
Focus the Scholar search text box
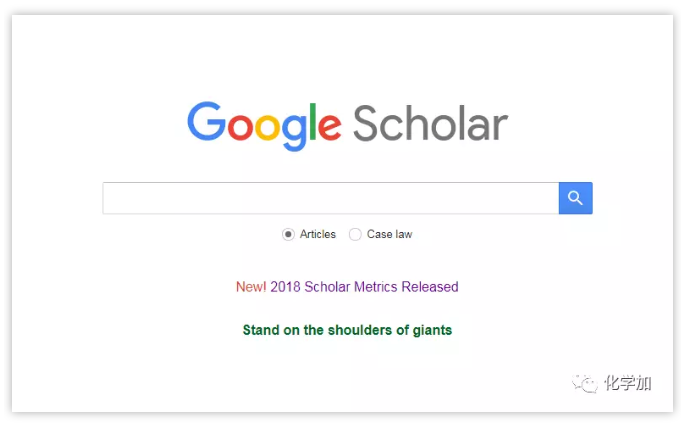(330, 198)
